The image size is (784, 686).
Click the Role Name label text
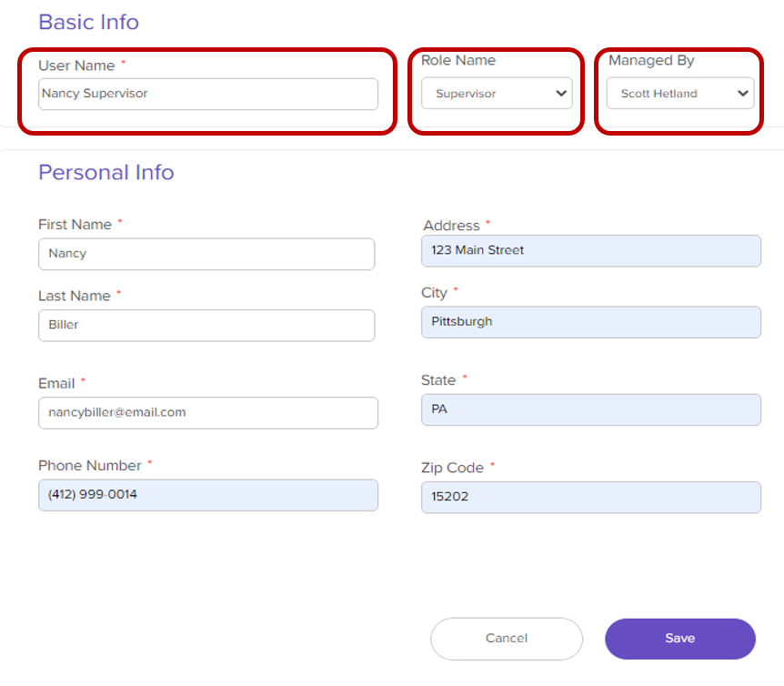458,61
